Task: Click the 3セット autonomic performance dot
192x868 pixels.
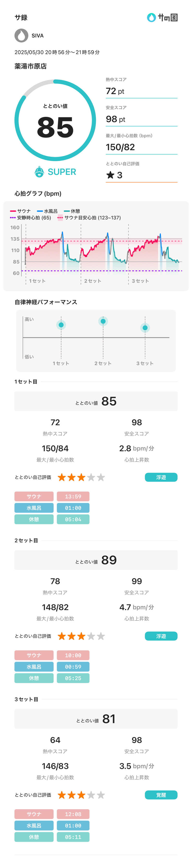Action: coord(145,328)
